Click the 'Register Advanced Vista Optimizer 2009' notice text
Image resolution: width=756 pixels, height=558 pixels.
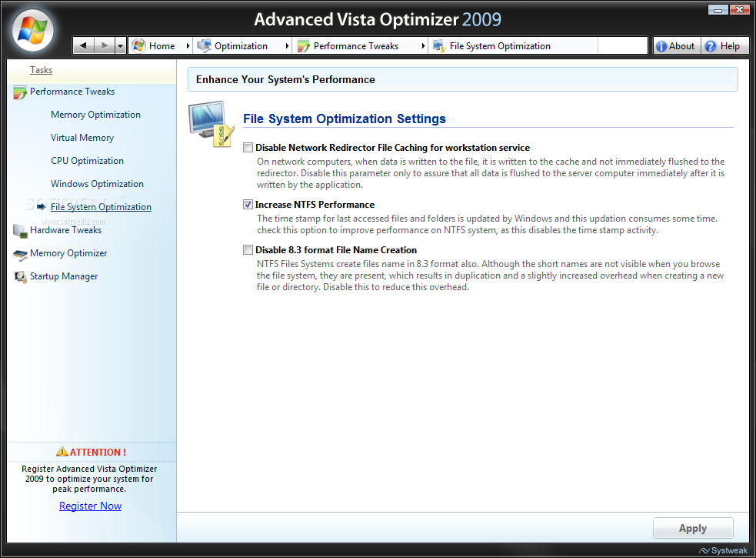pyautogui.click(x=89, y=479)
